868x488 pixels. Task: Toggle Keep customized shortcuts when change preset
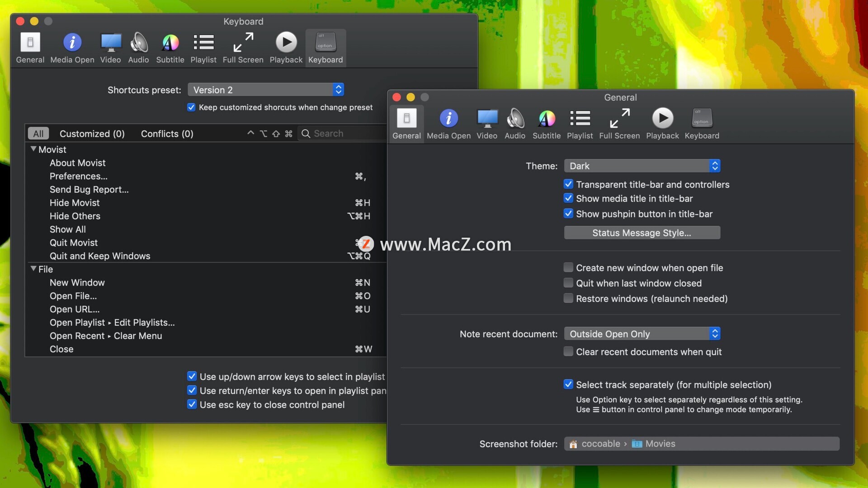click(191, 107)
